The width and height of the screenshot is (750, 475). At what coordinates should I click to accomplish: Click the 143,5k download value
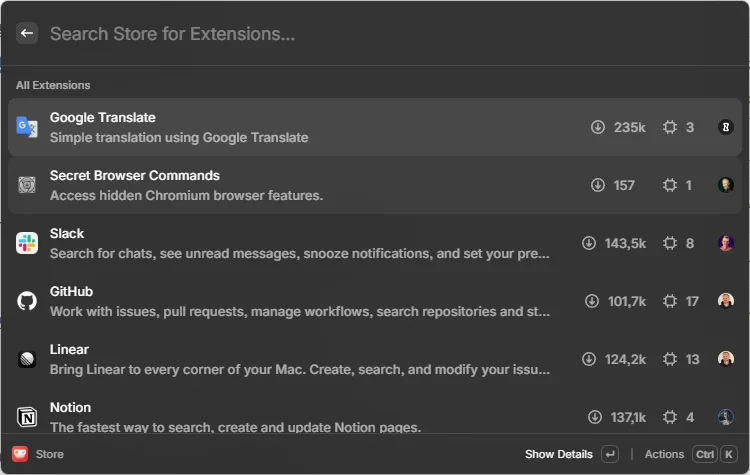(625, 243)
